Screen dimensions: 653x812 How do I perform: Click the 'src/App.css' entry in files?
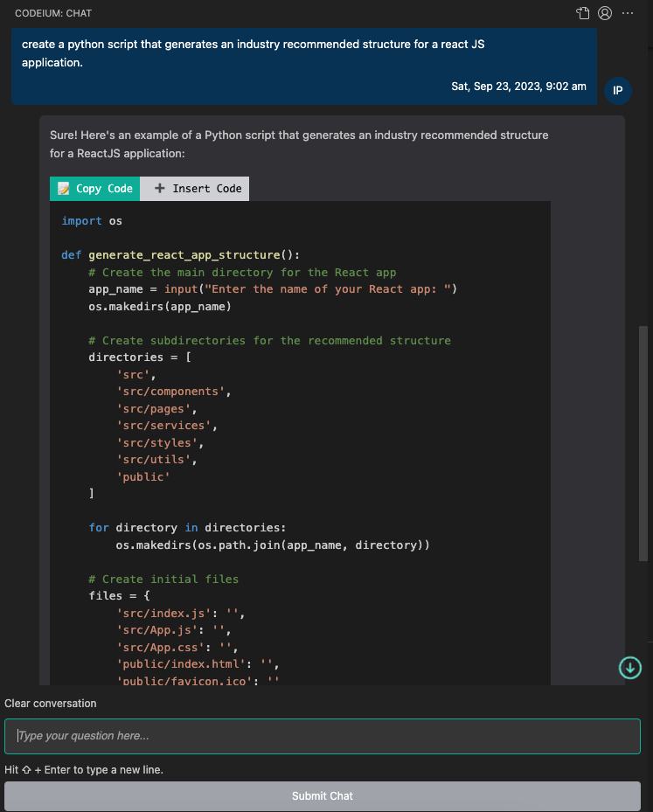point(177,648)
